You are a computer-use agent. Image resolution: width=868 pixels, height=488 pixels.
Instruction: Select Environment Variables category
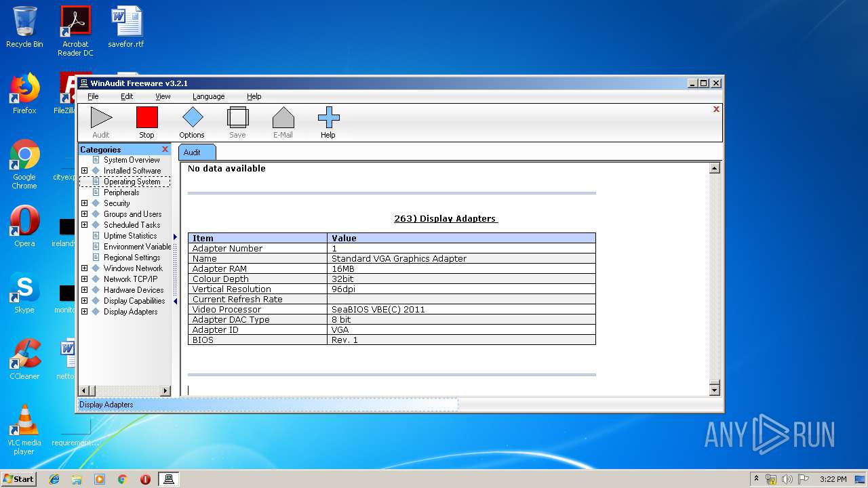tap(137, 247)
